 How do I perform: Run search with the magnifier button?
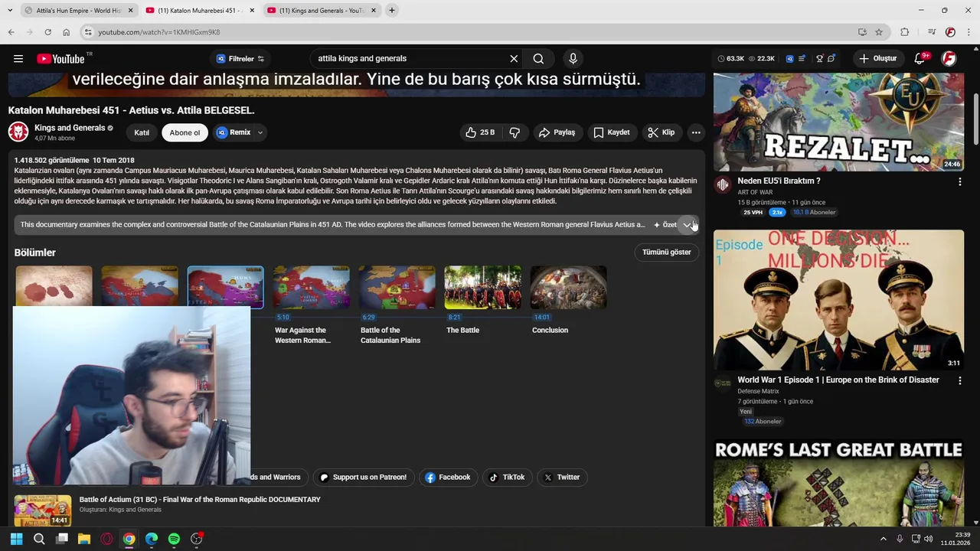(x=538, y=58)
